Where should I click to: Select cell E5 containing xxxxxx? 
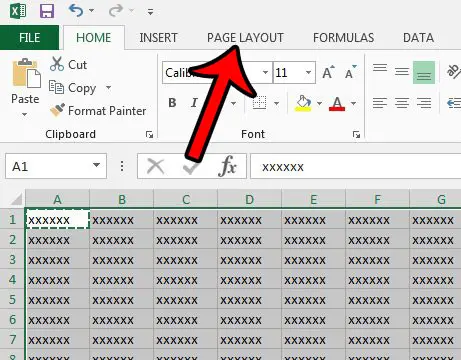pyautogui.click(x=313, y=299)
